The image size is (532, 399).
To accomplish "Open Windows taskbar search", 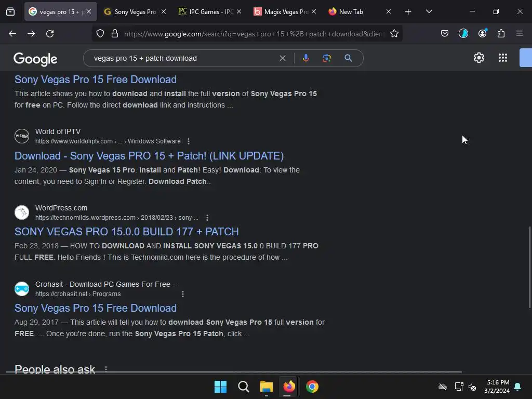I will tap(243, 387).
